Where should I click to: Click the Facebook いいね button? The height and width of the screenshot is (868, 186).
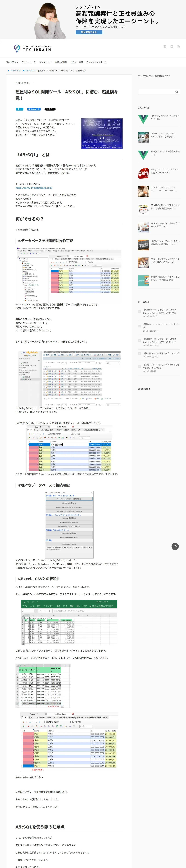click(x=34, y=109)
